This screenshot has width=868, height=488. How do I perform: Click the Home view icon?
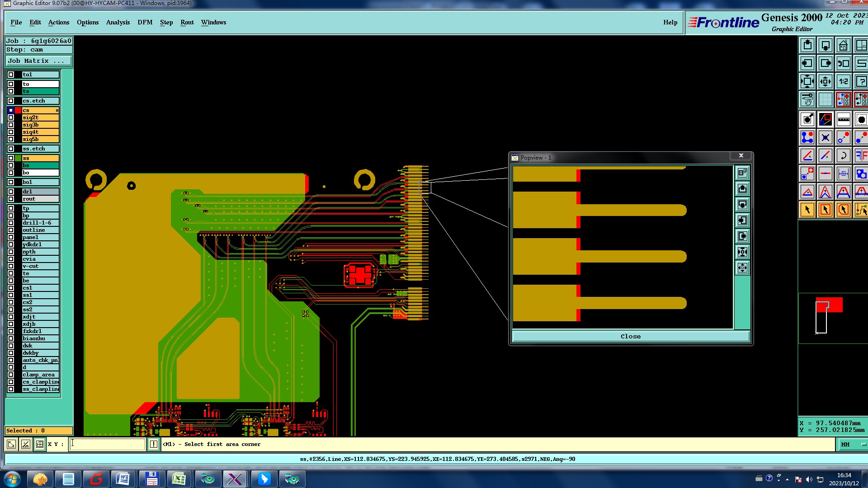(x=843, y=46)
